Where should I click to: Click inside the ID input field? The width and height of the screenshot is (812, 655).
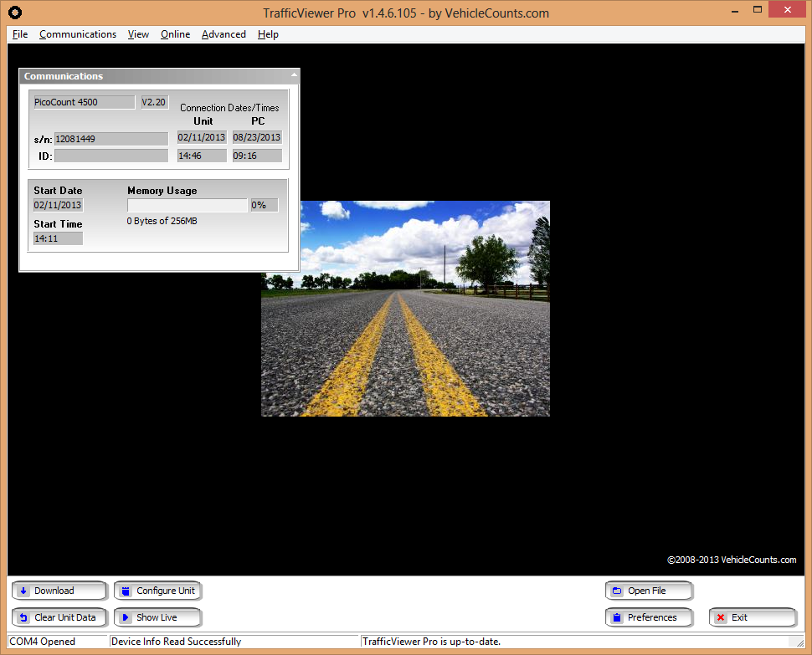tap(110, 156)
